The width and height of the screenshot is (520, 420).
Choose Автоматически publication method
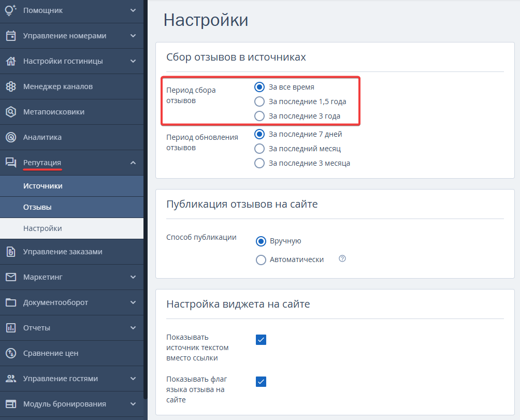point(261,260)
